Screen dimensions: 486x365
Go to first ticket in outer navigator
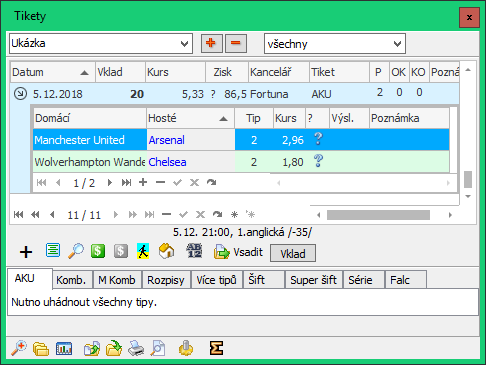click(18, 215)
